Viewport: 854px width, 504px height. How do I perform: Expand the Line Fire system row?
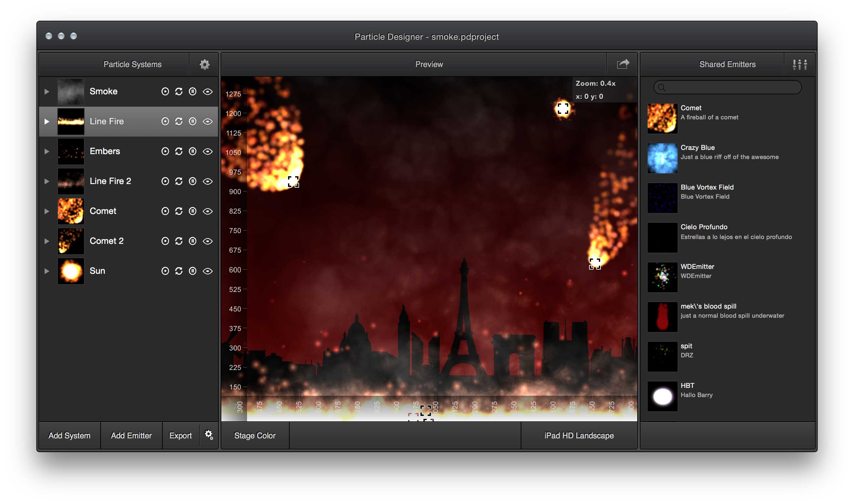coord(47,121)
